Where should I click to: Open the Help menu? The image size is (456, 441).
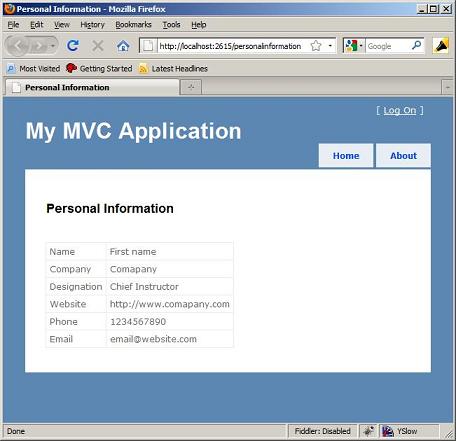pos(199,25)
